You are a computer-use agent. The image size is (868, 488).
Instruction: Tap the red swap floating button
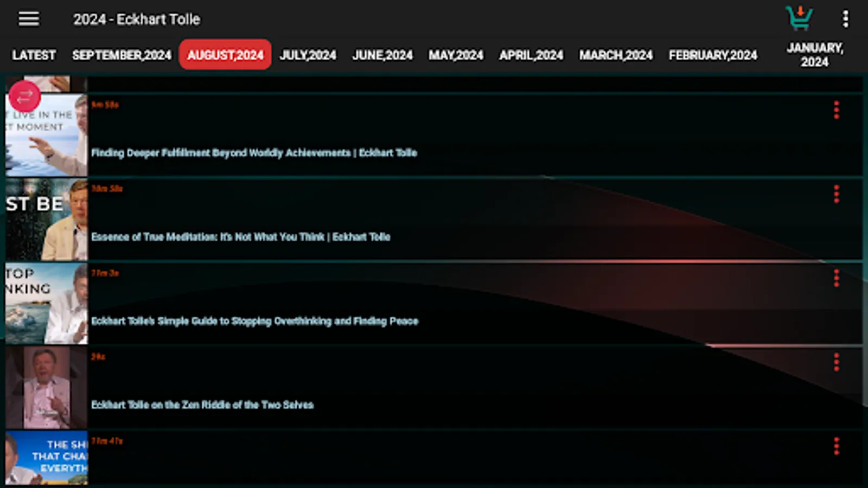click(24, 97)
